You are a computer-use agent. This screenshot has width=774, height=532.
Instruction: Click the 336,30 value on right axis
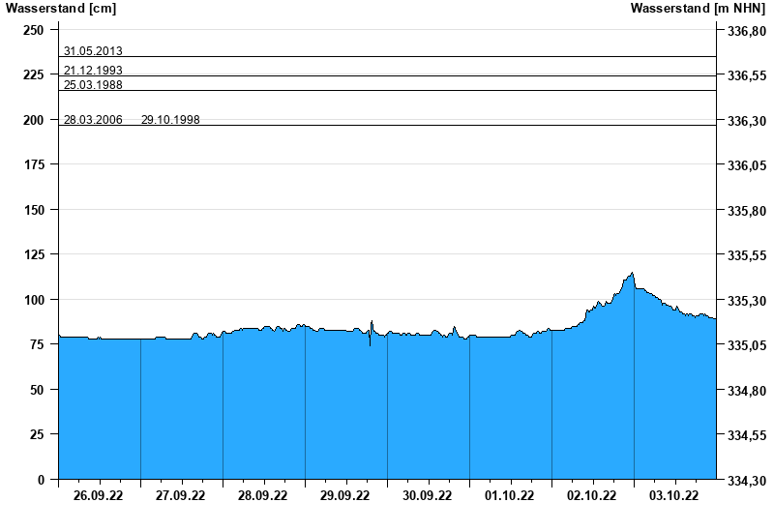tap(747, 121)
